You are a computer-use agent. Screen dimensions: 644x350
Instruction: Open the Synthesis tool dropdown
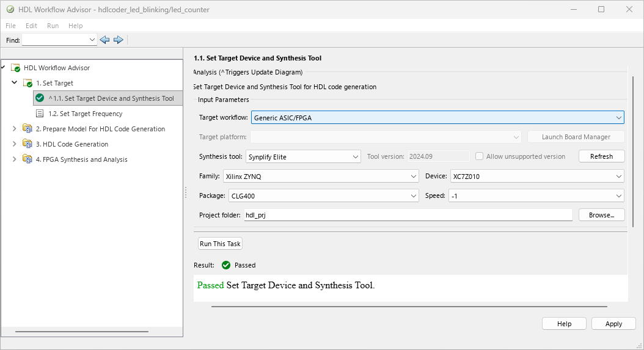tap(355, 157)
